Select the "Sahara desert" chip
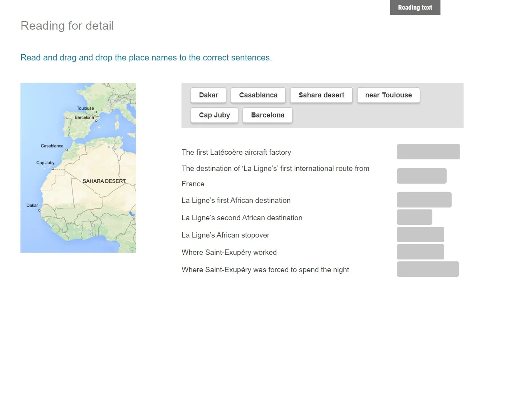 tap(321, 95)
